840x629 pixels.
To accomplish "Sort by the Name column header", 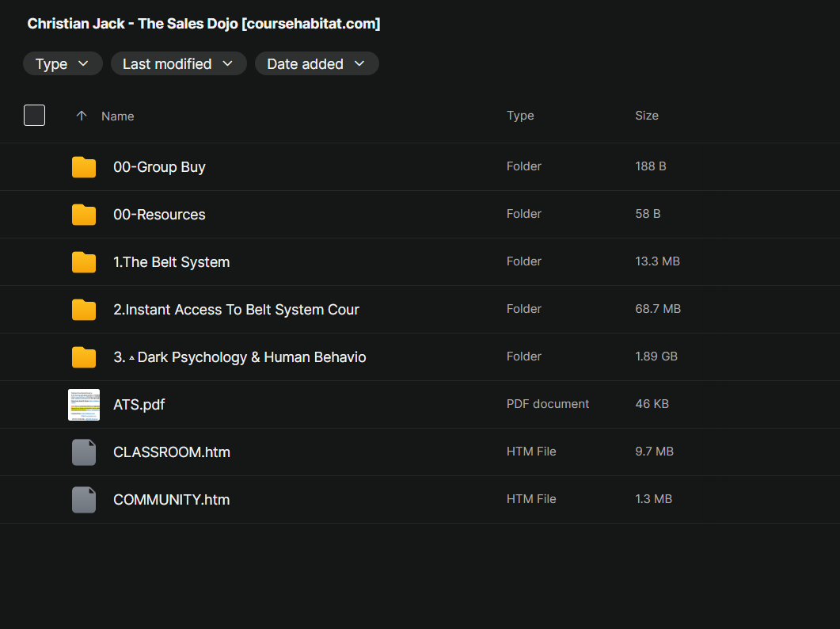I will (118, 116).
